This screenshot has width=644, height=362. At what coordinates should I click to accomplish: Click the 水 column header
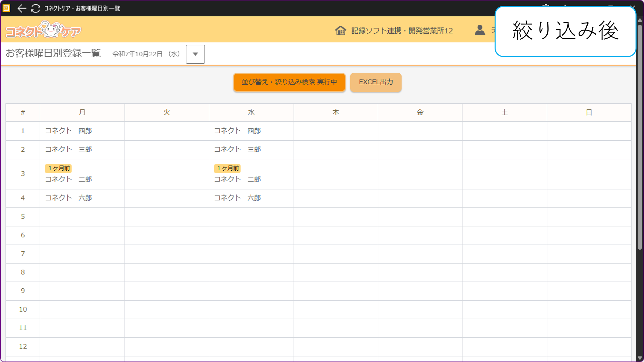pyautogui.click(x=251, y=112)
